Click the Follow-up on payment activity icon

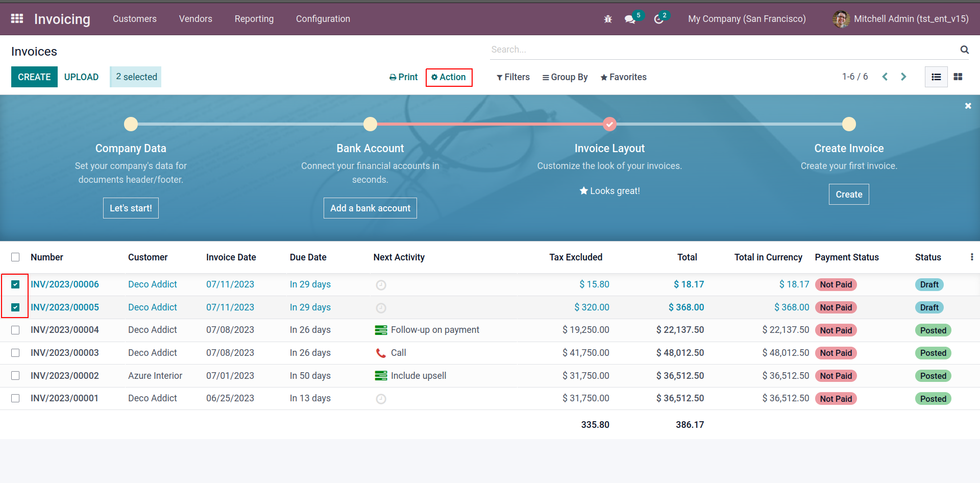coord(381,330)
